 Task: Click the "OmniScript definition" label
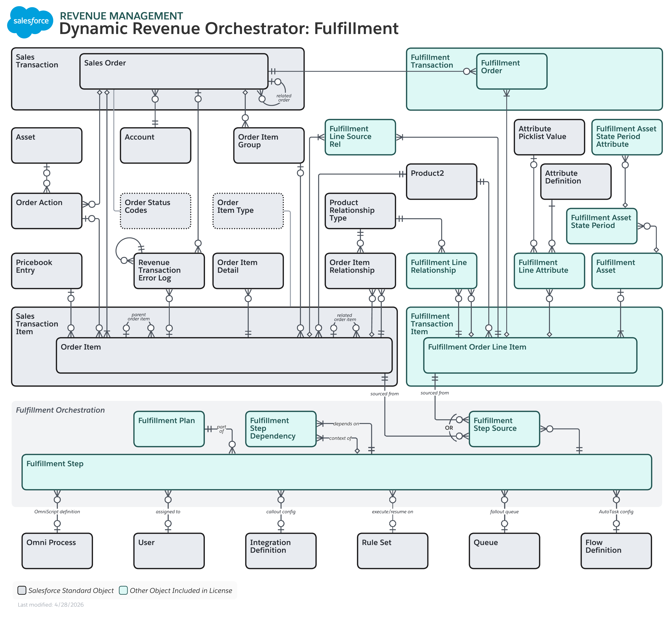pos(57,512)
